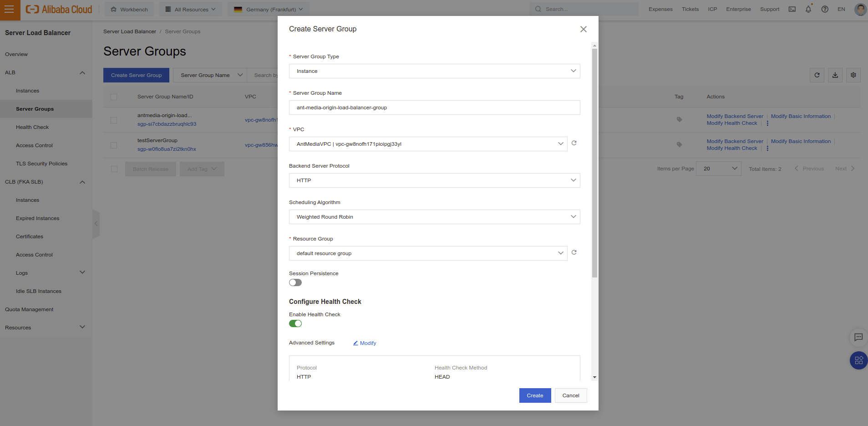Click the dialog scrollbar down arrow
The image size is (868, 426).
tap(594, 377)
